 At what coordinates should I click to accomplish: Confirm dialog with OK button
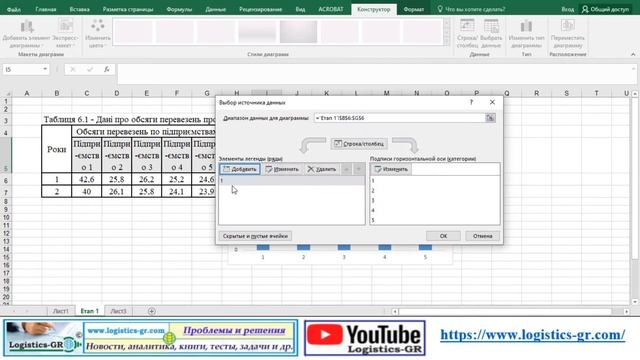click(443, 236)
